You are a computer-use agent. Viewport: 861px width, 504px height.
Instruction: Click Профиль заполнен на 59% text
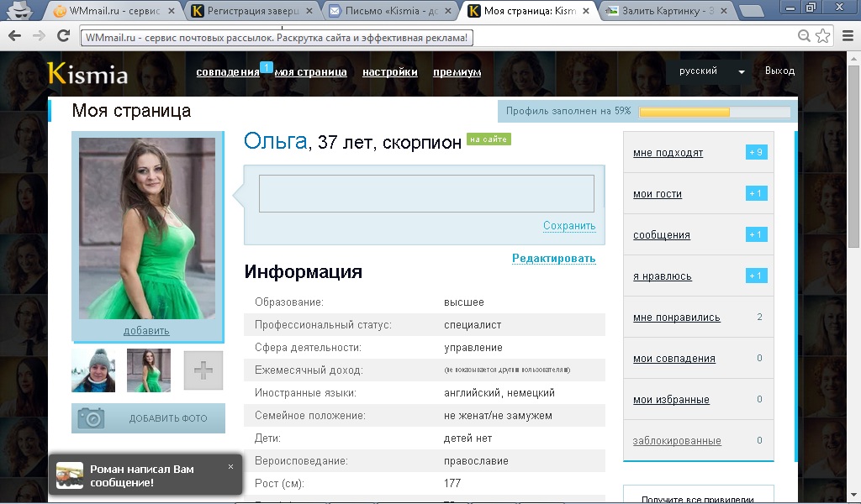[568, 111]
